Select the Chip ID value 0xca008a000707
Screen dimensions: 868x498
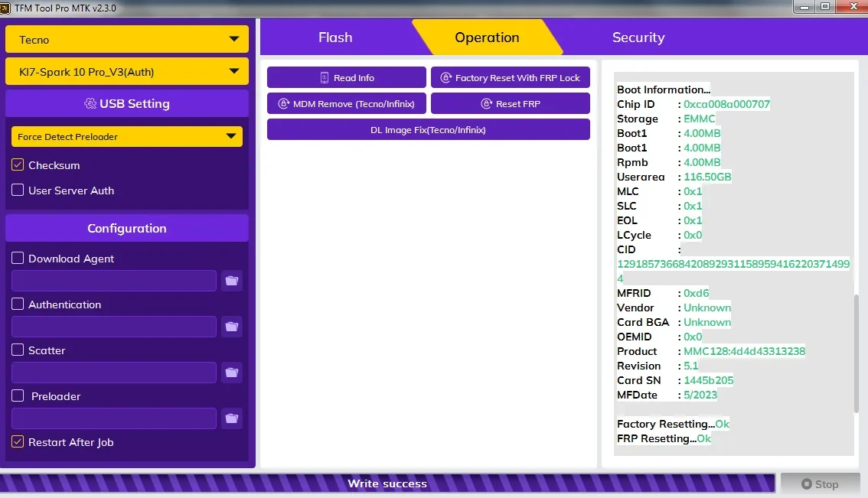[726, 104]
